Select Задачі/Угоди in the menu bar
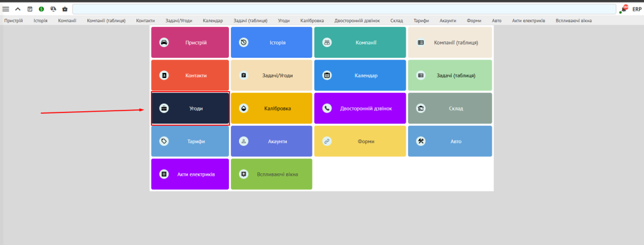The image size is (644, 245). pyautogui.click(x=179, y=21)
